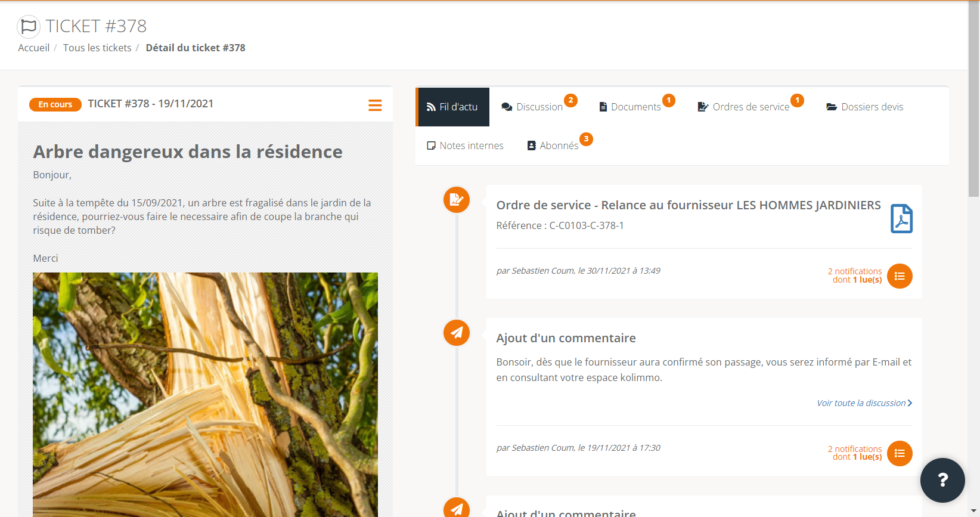This screenshot has width=980, height=517.
Task: Open the Discussion tab
Action: [x=532, y=107]
